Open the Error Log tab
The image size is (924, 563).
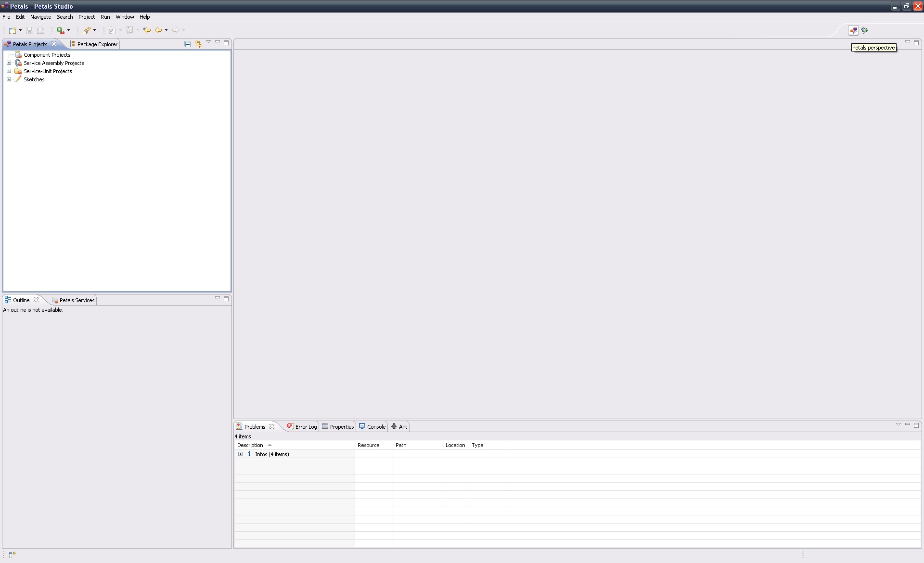[305, 427]
